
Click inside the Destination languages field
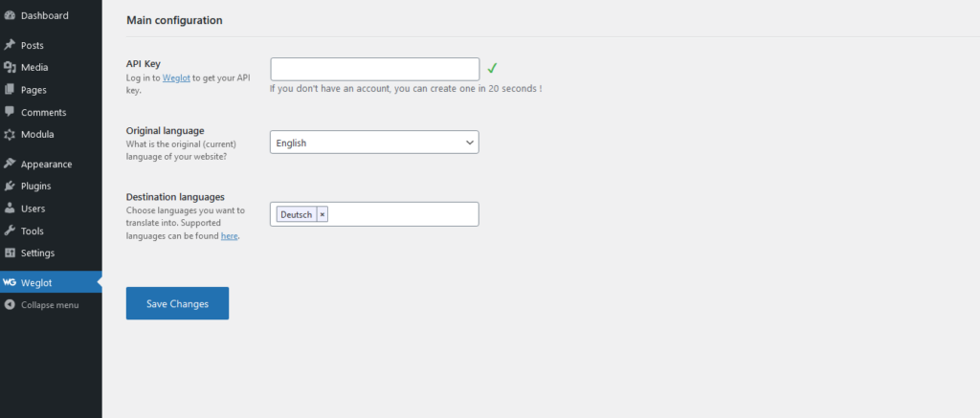pyautogui.click(x=402, y=214)
